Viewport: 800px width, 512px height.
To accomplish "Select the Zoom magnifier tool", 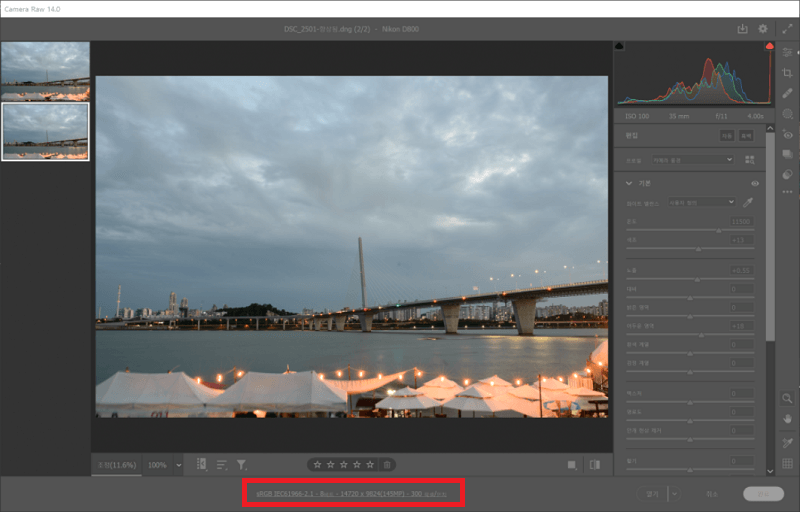I will point(787,398).
